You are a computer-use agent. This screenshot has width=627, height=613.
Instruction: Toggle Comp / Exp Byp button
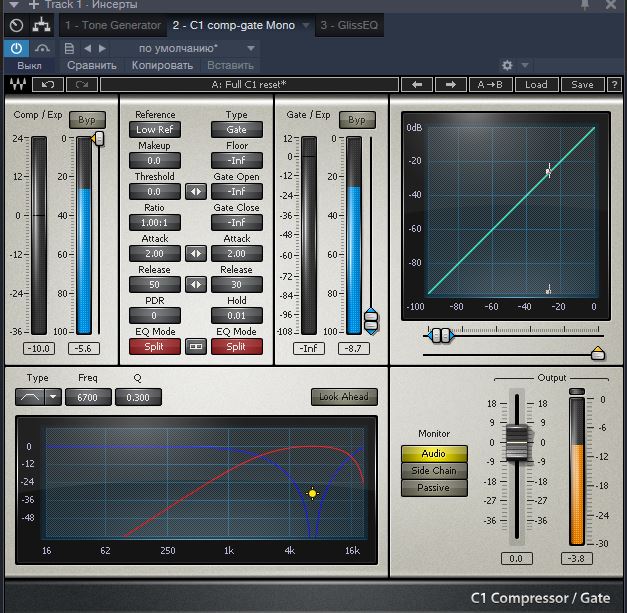87,120
